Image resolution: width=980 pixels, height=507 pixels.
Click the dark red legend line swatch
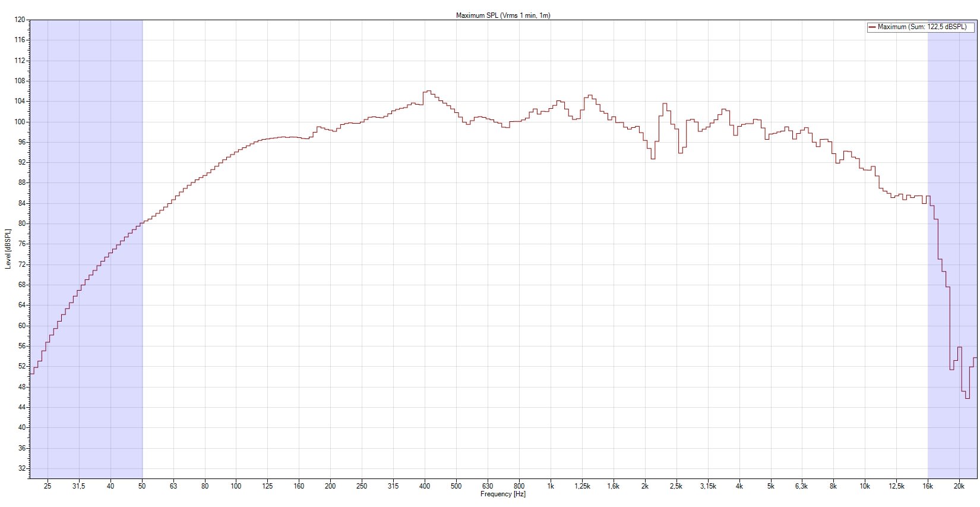pos(872,27)
